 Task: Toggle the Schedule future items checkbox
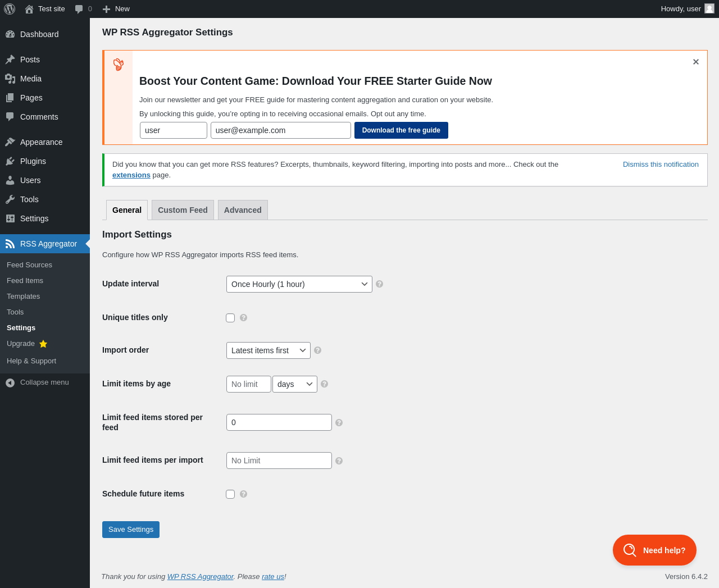point(230,494)
